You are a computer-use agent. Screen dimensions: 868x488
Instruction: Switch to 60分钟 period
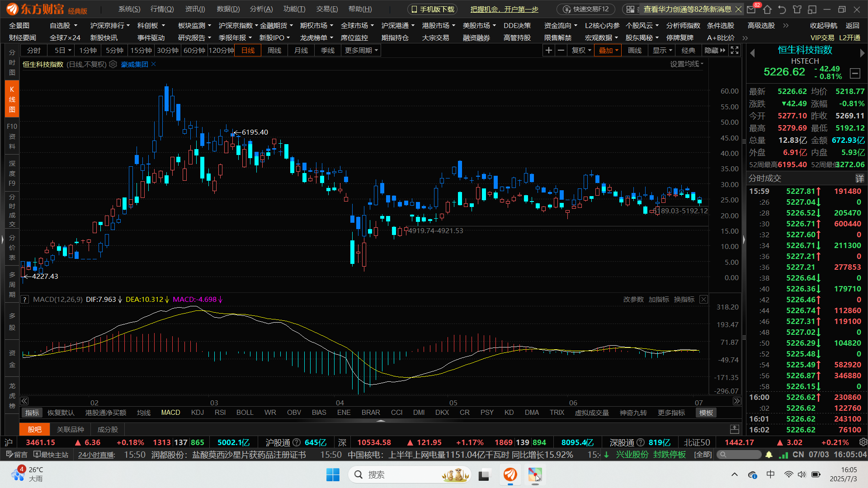tap(194, 50)
